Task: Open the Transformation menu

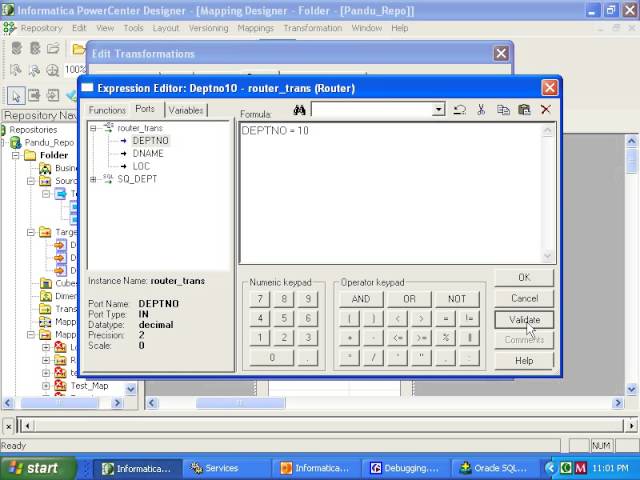Action: (313, 28)
